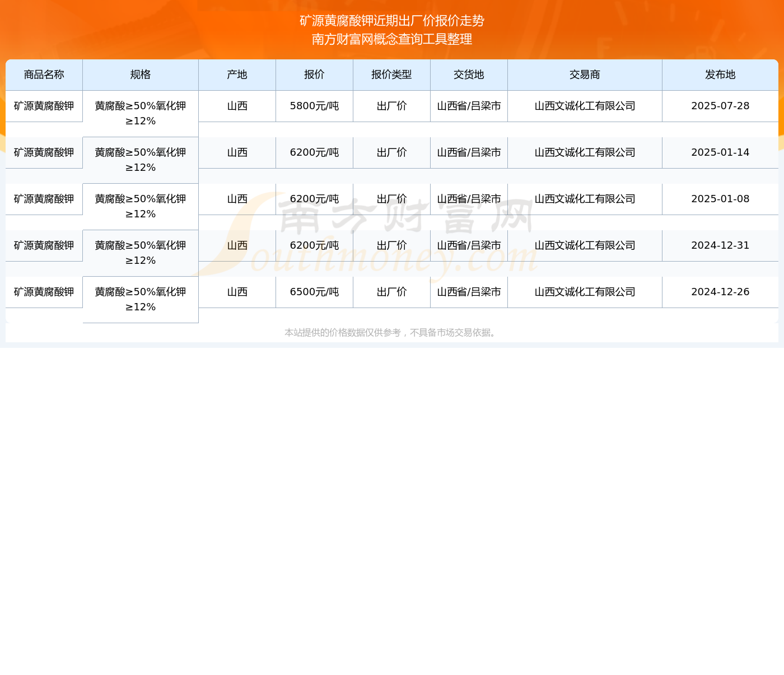The width and height of the screenshot is (784, 675).
Task: Click 出厂价 in the 2024-12-26 row
Action: (392, 292)
